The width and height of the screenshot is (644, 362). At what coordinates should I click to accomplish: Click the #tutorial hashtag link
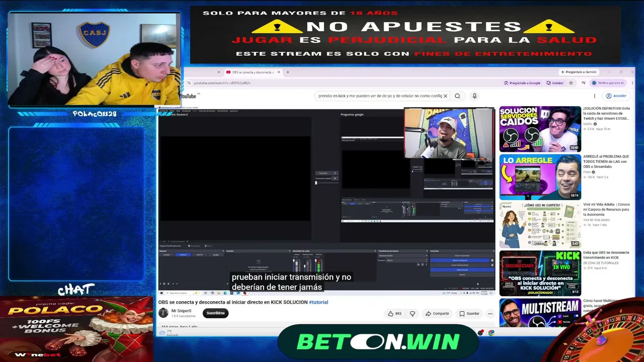point(318,302)
